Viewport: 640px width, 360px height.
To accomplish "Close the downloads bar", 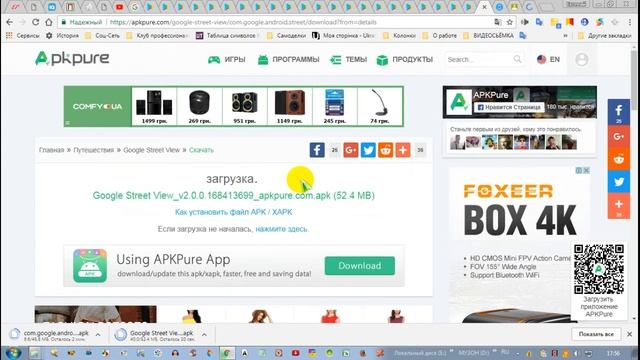I will [x=629, y=334].
